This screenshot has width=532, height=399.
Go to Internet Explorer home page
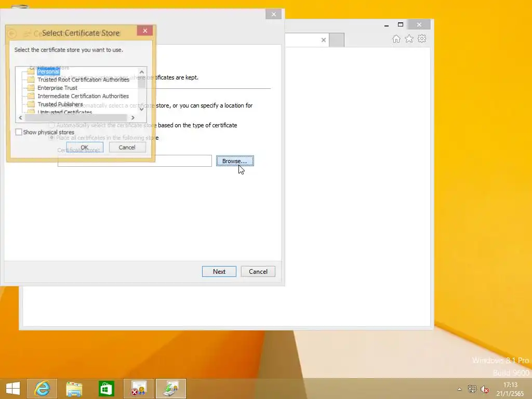pyautogui.click(x=396, y=38)
